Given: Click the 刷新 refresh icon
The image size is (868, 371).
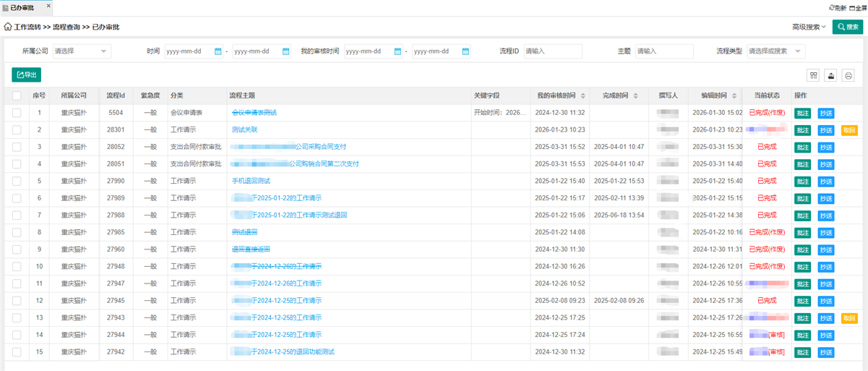Looking at the screenshot, I should 831,7.
